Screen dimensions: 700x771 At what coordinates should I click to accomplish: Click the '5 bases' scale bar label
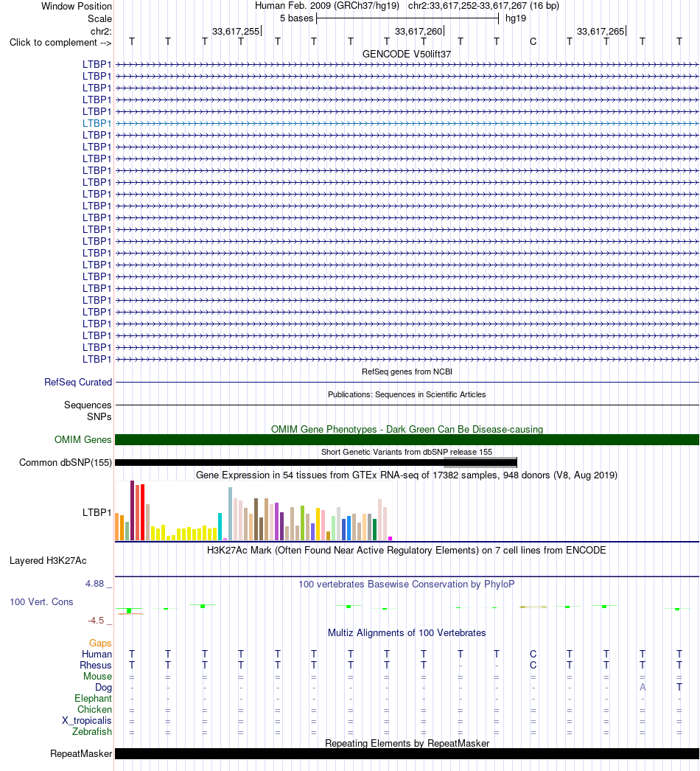[x=296, y=18]
